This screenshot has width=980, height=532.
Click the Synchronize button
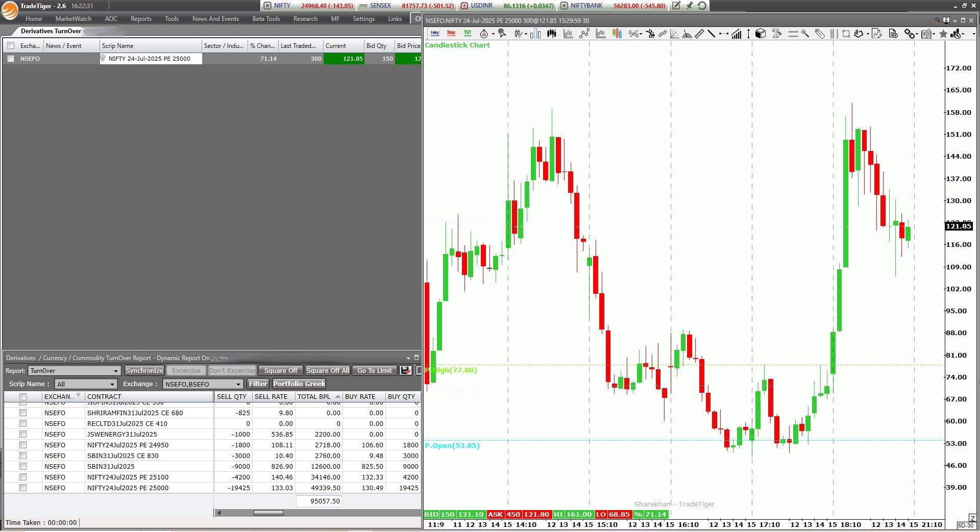(x=144, y=370)
